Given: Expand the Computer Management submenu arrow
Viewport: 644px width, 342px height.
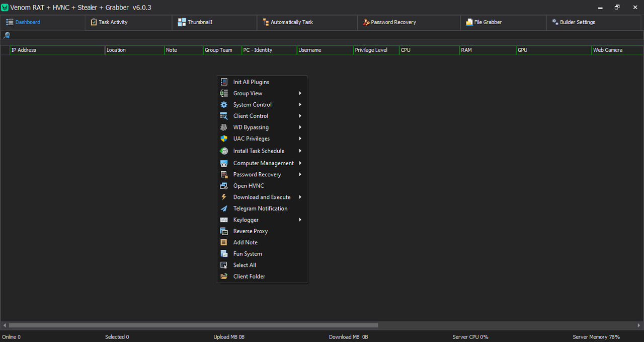Looking at the screenshot, I should click(300, 163).
